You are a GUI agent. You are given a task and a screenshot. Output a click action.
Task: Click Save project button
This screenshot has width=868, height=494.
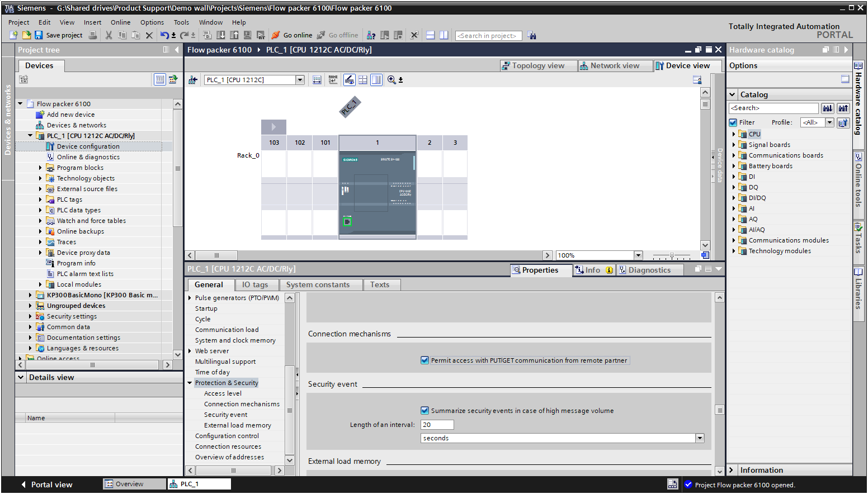pyautogui.click(x=59, y=35)
